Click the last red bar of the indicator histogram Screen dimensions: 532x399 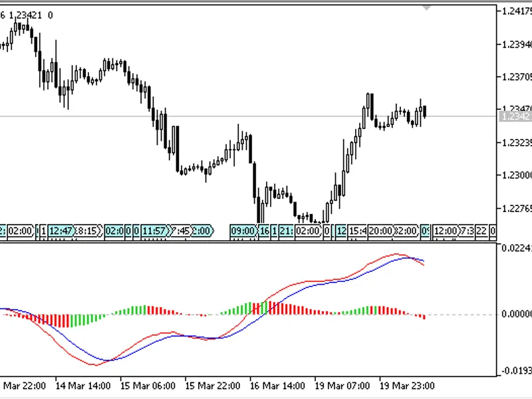point(424,317)
